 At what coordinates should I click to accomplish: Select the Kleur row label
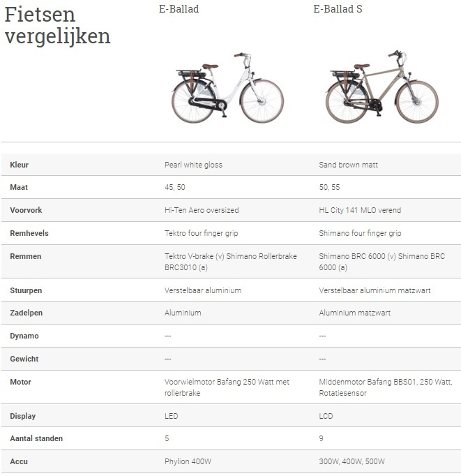(20, 165)
